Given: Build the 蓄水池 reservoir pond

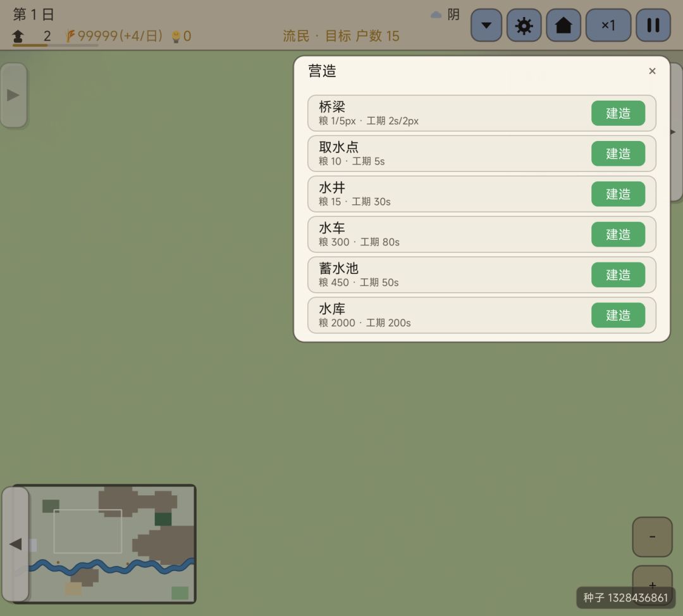Looking at the screenshot, I should point(618,275).
